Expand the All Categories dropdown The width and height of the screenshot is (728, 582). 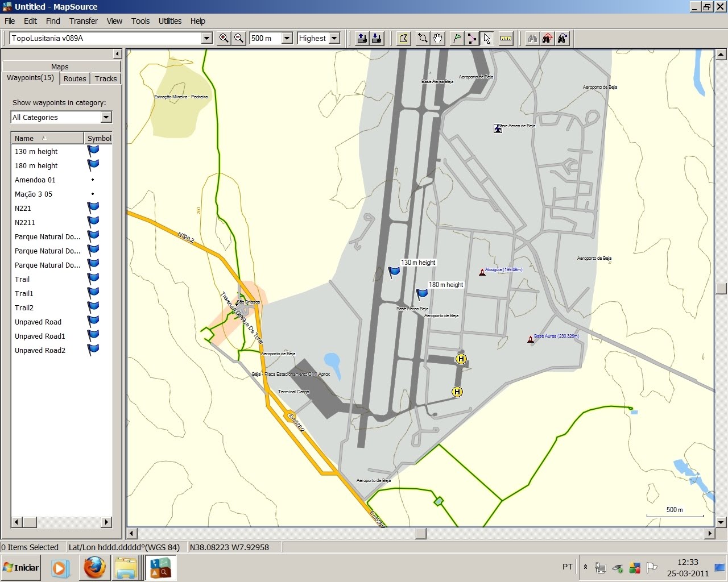pyautogui.click(x=106, y=117)
